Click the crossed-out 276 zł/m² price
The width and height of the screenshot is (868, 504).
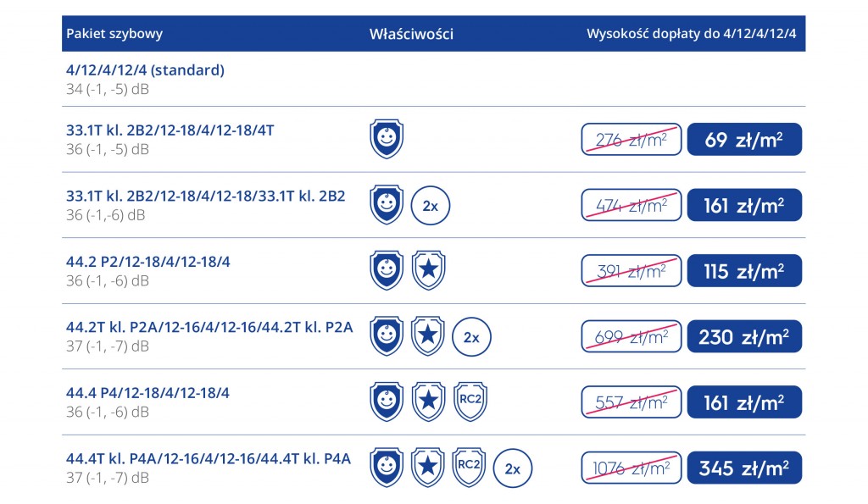(631, 140)
